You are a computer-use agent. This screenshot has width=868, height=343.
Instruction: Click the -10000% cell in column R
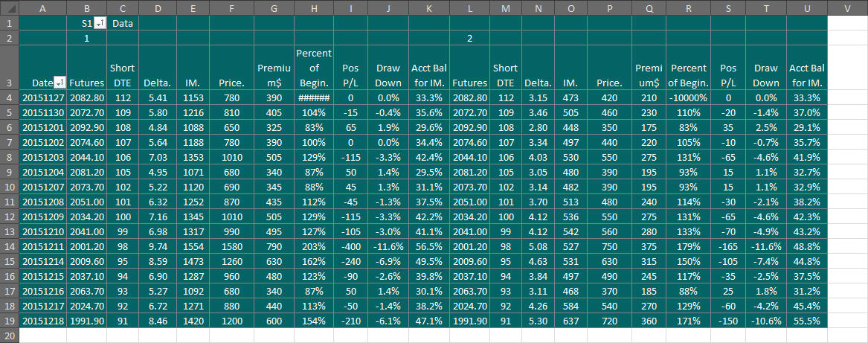pyautogui.click(x=689, y=98)
